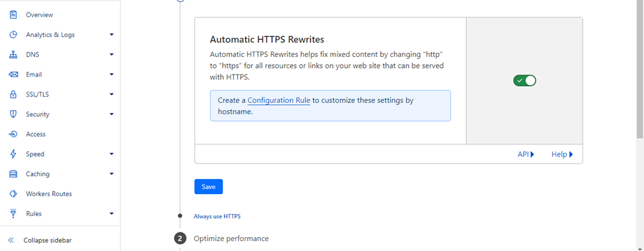Disable the Automatic HTTPS Rewrites toggle
The image size is (644, 251).
524,81
